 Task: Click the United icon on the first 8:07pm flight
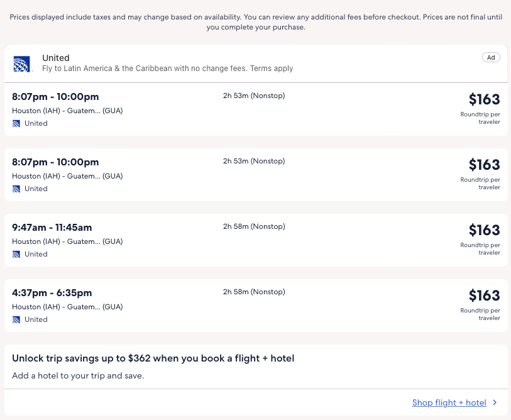16,123
